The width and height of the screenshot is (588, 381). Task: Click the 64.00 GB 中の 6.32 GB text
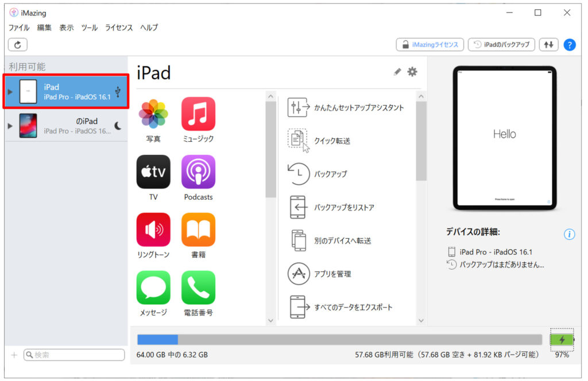click(172, 355)
